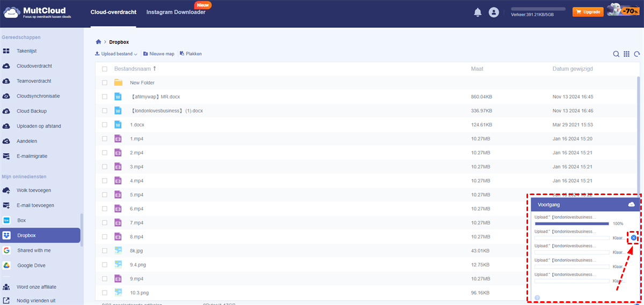644x305 pixels.
Task: Click the MultCloud logo
Action: [x=36, y=12]
